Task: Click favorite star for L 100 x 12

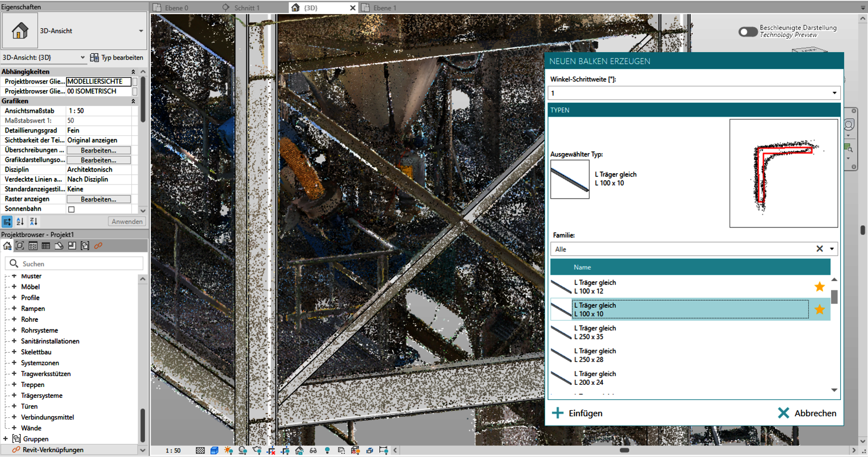Action: click(819, 287)
